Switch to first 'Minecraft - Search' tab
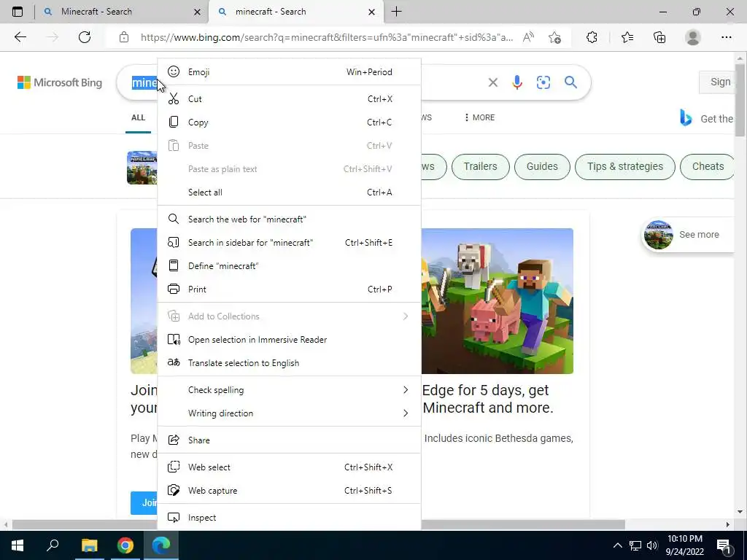This screenshot has height=560, width=747. coord(122,12)
